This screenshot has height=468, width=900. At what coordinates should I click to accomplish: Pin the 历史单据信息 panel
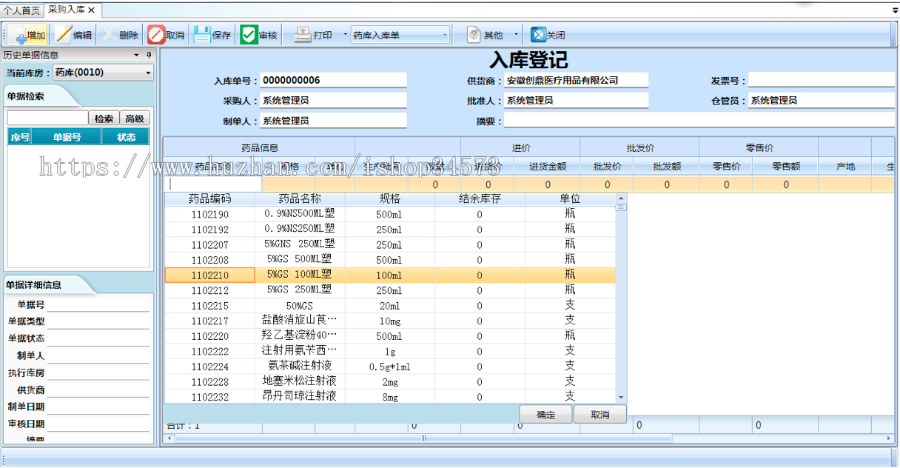149,55
